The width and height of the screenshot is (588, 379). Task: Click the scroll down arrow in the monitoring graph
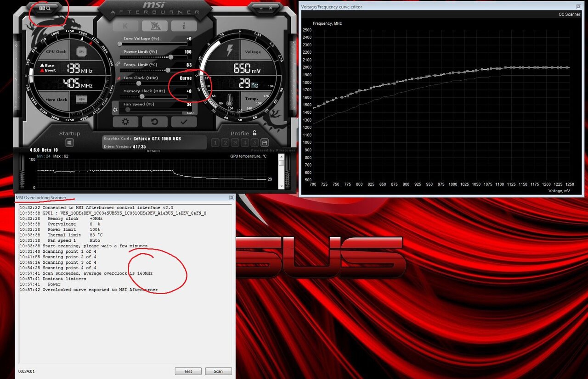click(282, 186)
